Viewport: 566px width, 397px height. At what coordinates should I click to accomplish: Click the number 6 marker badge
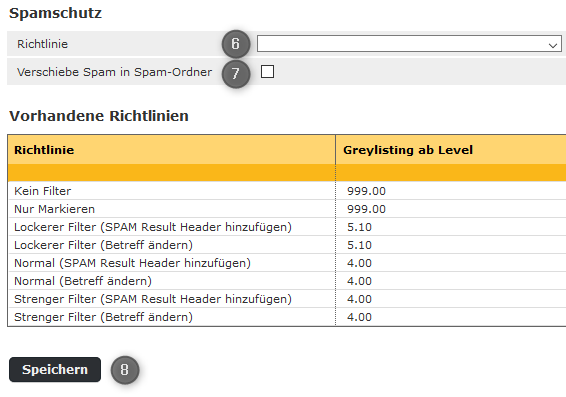point(236,44)
